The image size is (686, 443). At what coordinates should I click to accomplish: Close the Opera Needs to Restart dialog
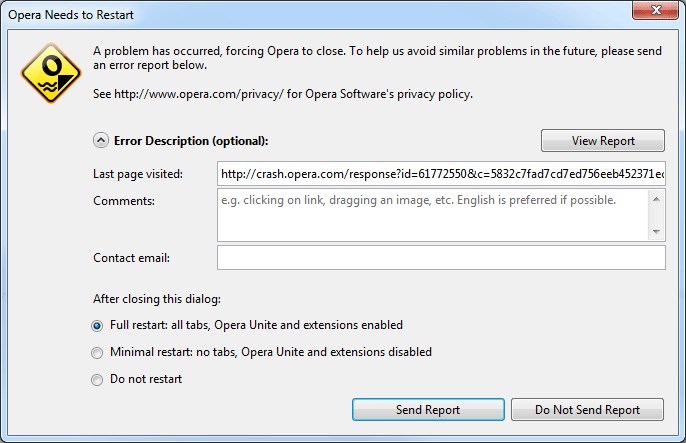[x=654, y=14]
